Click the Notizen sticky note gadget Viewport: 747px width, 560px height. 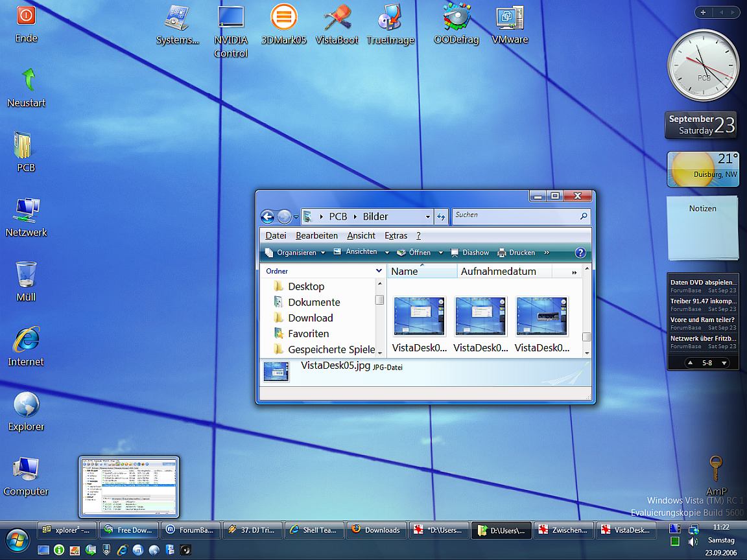[x=703, y=229]
